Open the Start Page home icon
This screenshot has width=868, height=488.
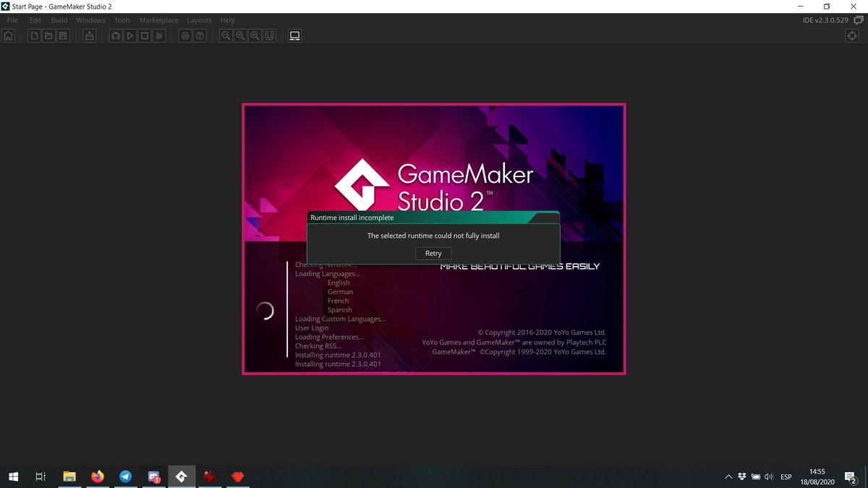tap(9, 35)
